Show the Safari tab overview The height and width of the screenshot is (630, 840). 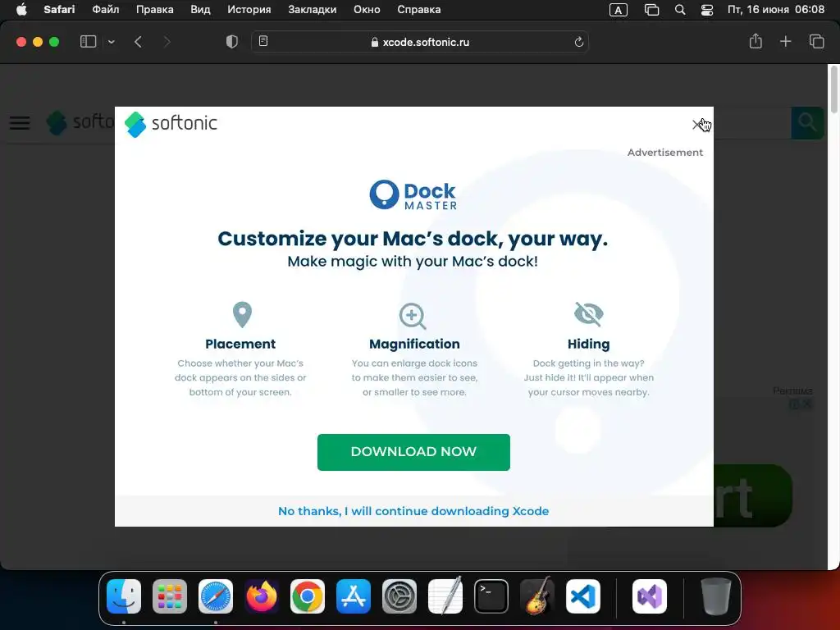[x=816, y=41]
